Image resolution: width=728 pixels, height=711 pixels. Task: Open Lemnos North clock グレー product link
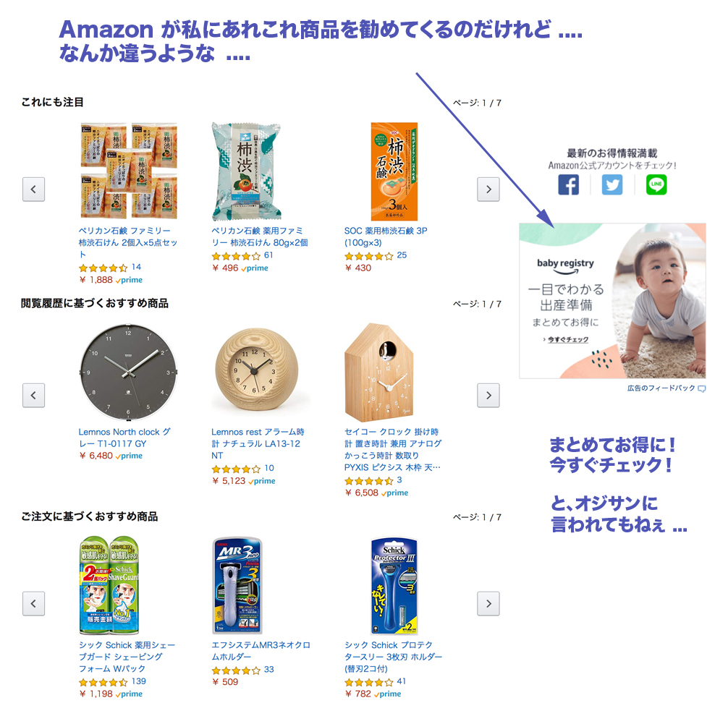pyautogui.click(x=124, y=438)
